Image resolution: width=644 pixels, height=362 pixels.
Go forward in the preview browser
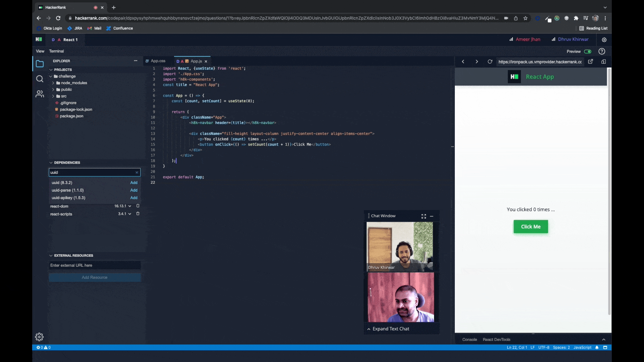[x=477, y=62]
